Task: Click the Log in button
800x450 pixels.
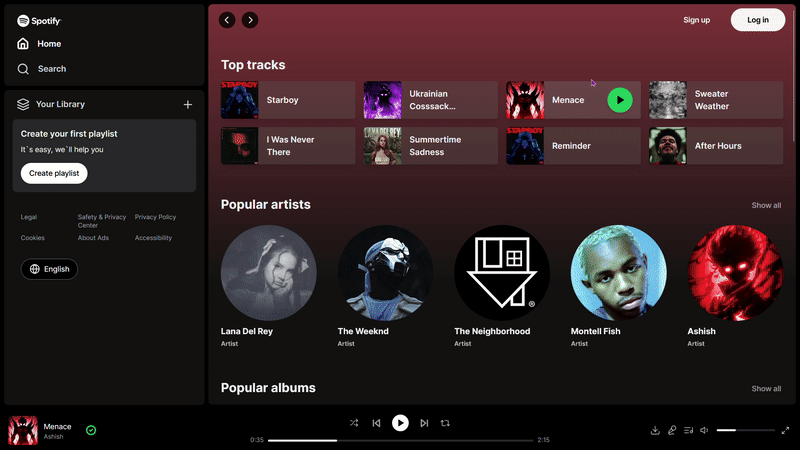Action: [x=758, y=20]
